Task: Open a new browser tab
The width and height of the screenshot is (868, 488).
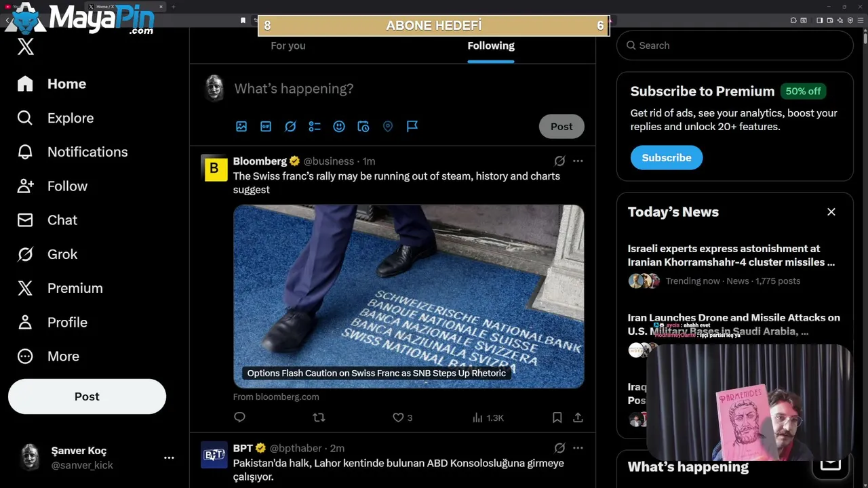Action: (173, 7)
